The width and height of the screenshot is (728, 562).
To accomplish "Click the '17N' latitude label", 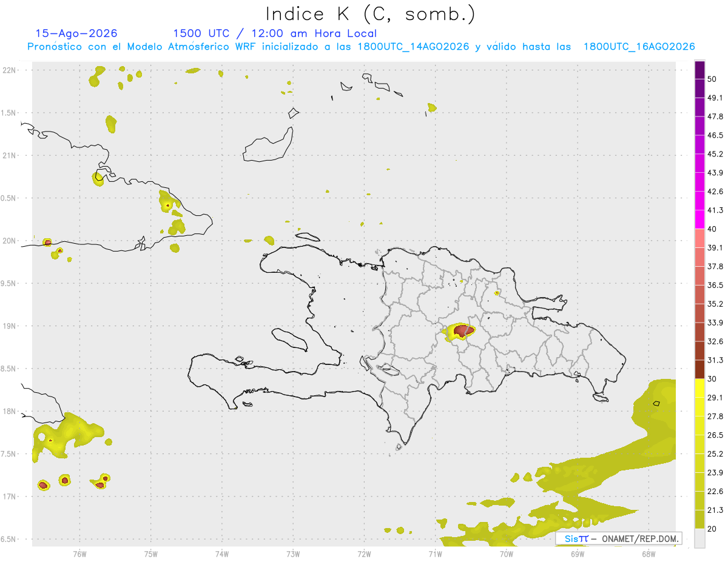I will (x=10, y=497).
